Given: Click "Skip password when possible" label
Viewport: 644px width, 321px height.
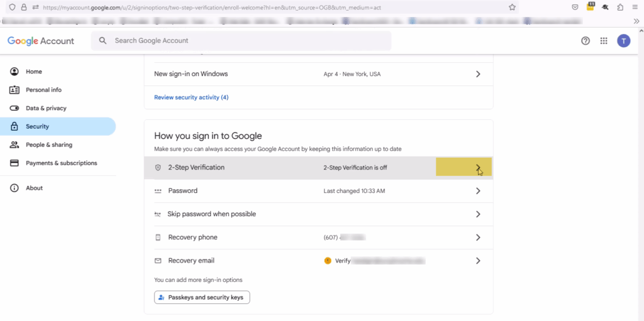Looking at the screenshot, I should click(211, 214).
